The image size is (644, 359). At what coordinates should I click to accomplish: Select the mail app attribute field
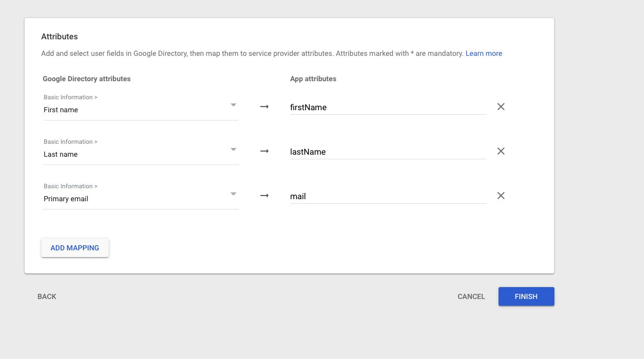point(388,197)
